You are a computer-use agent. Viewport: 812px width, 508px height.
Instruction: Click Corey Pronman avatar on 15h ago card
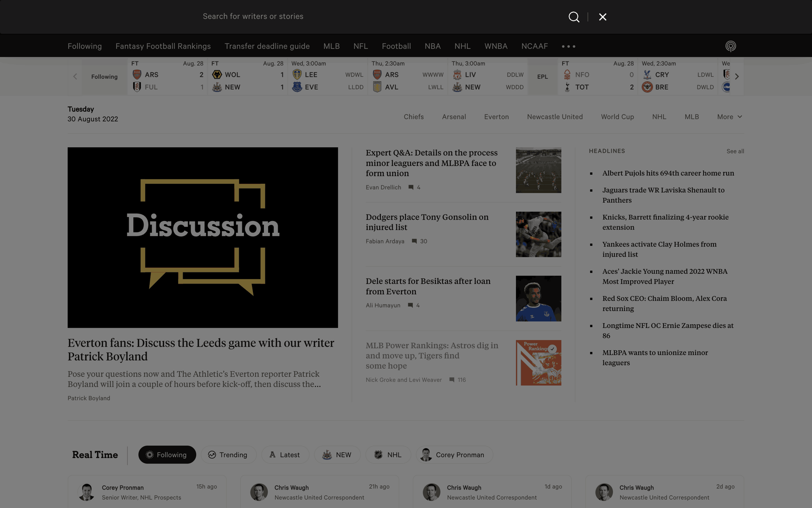click(87, 492)
